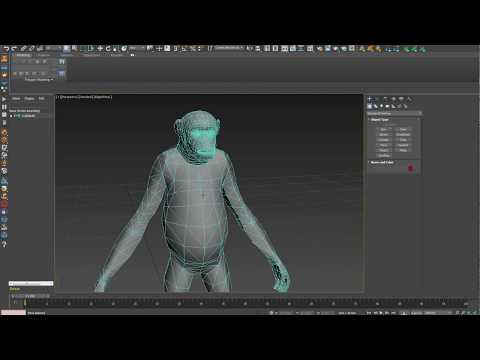
Task: Open Scene Explorer Select menu
Action: point(16,99)
